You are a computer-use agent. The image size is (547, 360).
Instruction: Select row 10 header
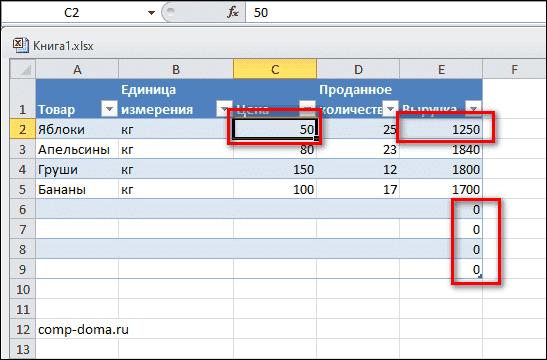coord(23,289)
